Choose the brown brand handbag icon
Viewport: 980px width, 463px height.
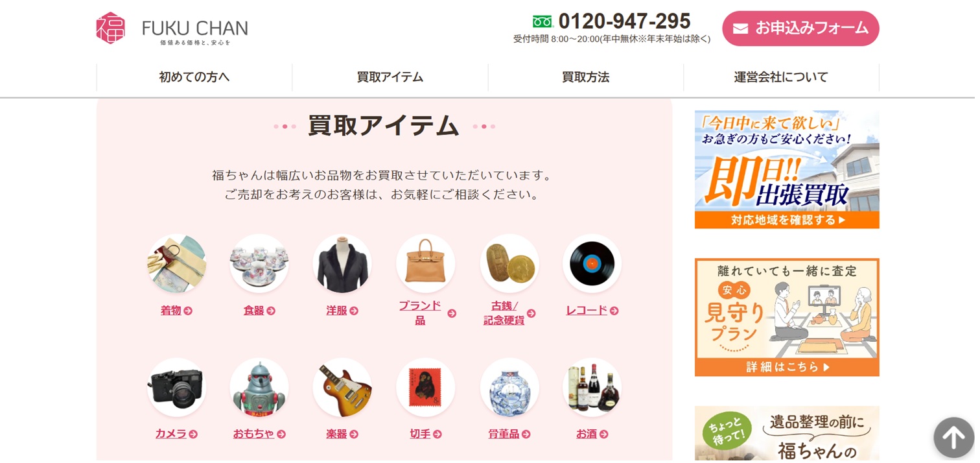click(x=426, y=264)
